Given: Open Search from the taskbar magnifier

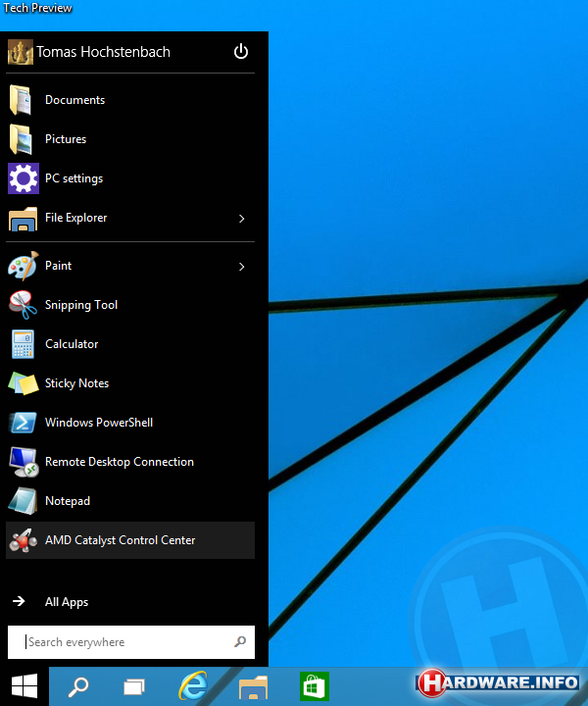Looking at the screenshot, I should pyautogui.click(x=78, y=687).
